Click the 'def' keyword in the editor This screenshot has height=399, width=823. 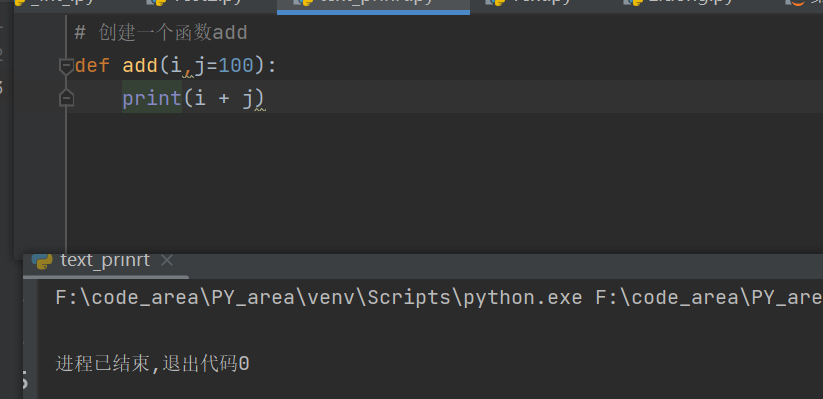pos(92,66)
